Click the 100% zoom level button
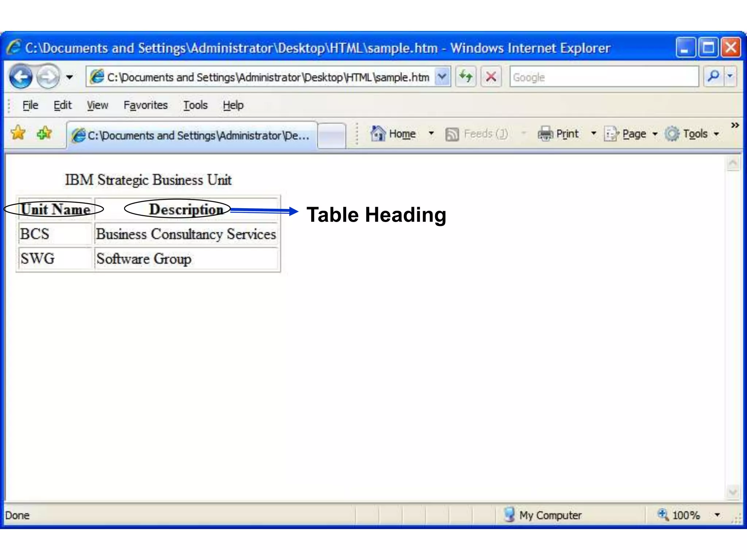Viewport: 747px width, 560px height. pos(679,515)
